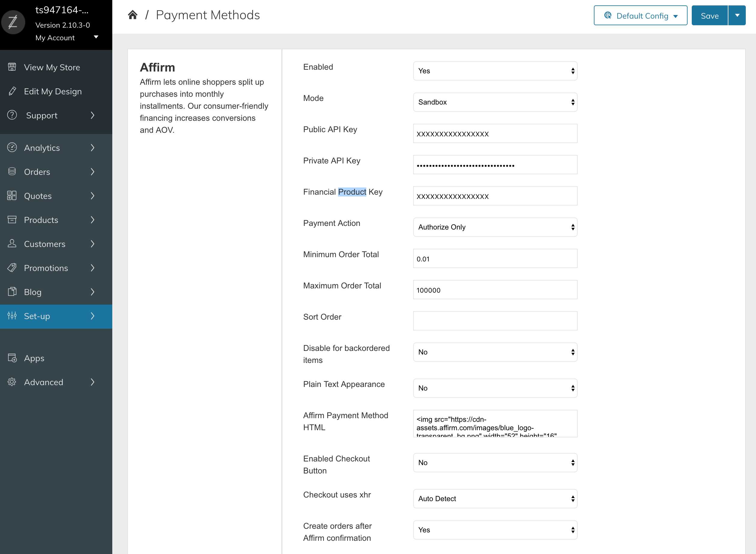Click the home breadcrumb icon

pos(133,15)
